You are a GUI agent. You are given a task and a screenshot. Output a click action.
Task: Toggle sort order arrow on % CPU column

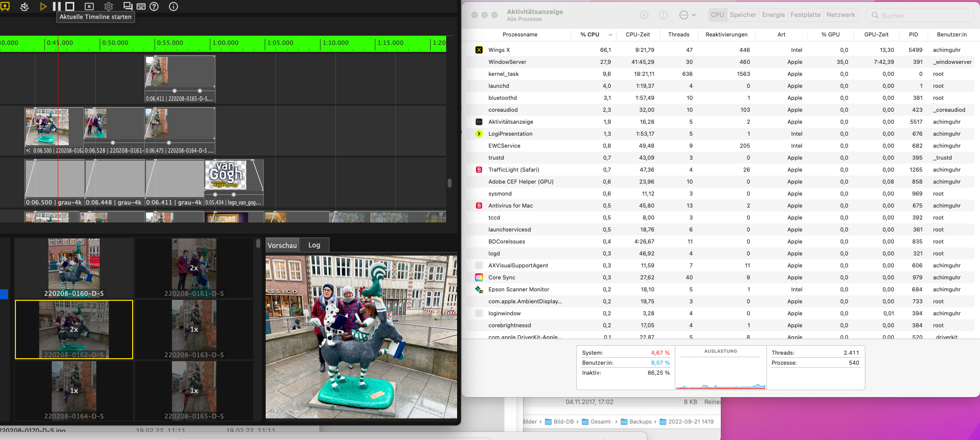(610, 35)
